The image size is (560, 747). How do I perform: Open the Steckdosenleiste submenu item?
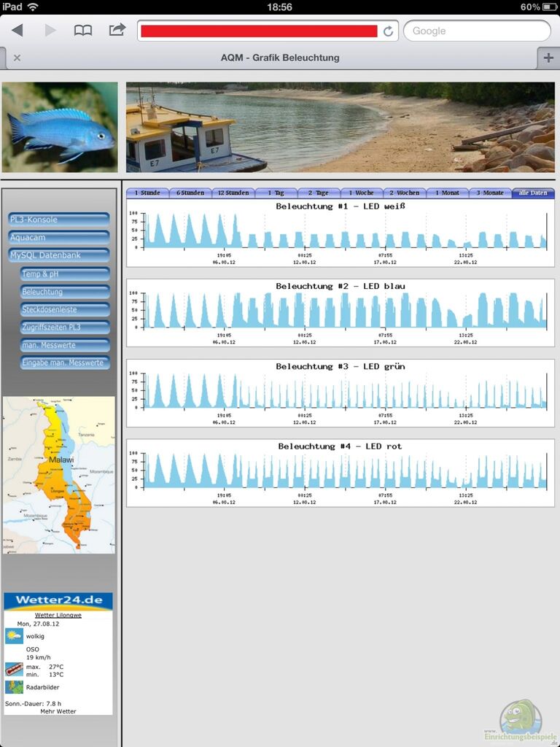click(x=65, y=309)
